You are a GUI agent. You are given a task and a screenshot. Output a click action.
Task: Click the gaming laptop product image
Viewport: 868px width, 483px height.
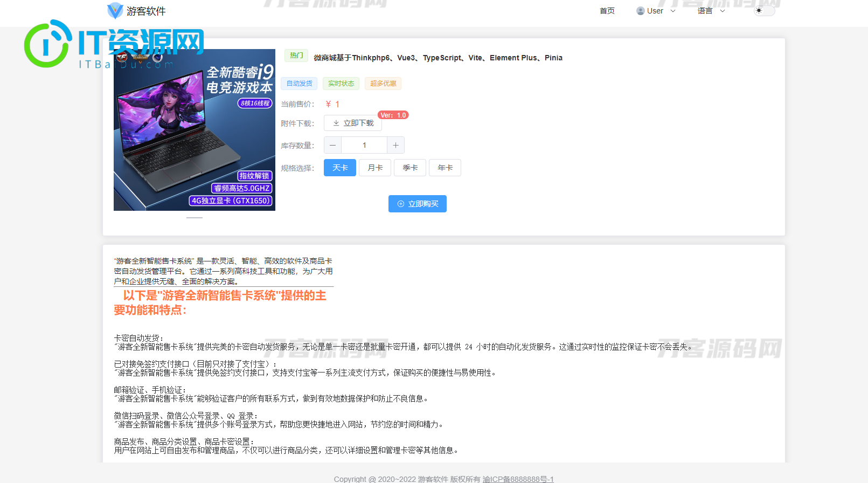pos(195,130)
